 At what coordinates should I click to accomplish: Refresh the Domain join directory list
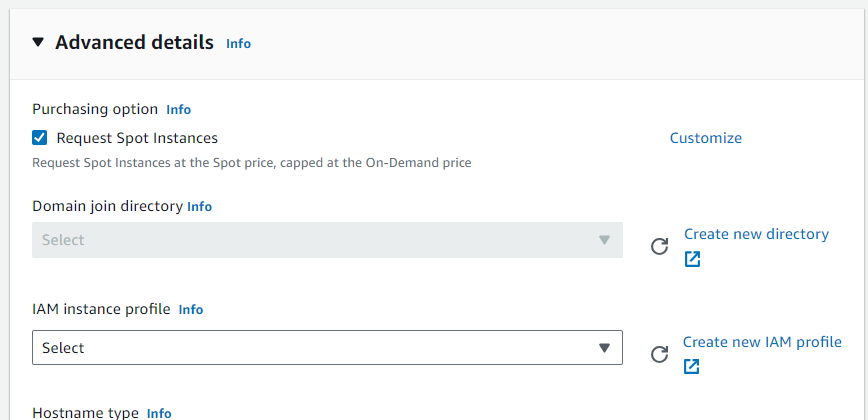pos(659,246)
